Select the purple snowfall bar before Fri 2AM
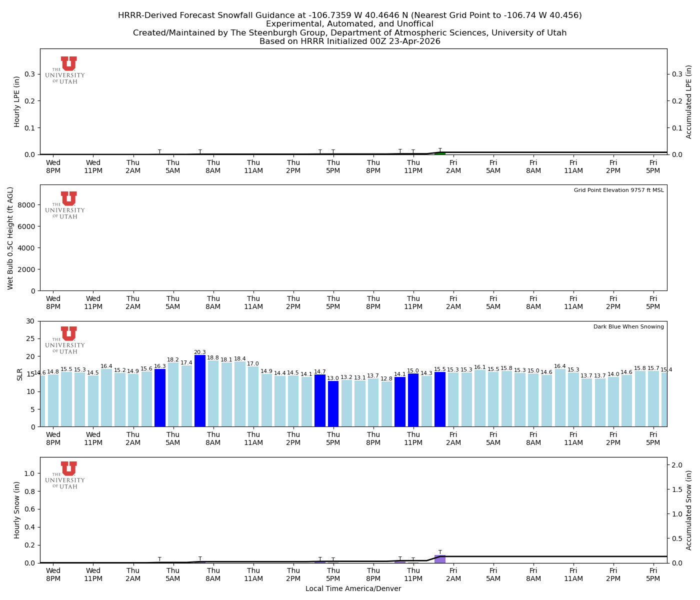The height and width of the screenshot is (600, 700). pos(440,559)
